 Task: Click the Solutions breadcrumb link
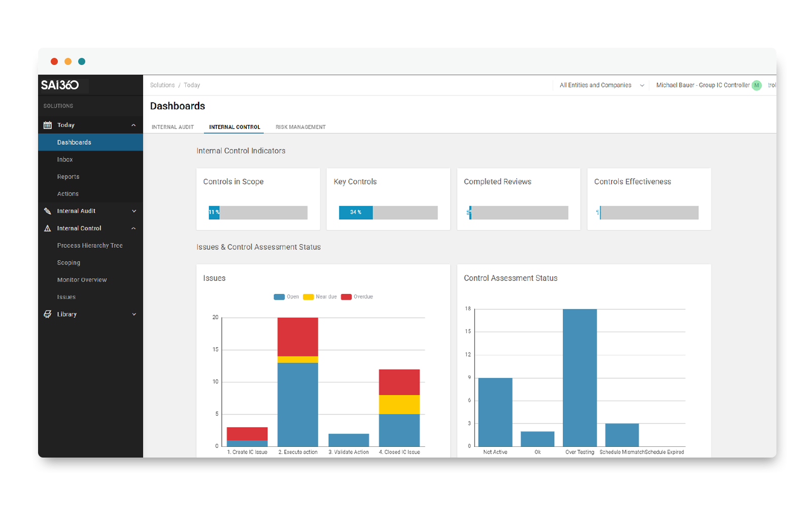coord(162,85)
